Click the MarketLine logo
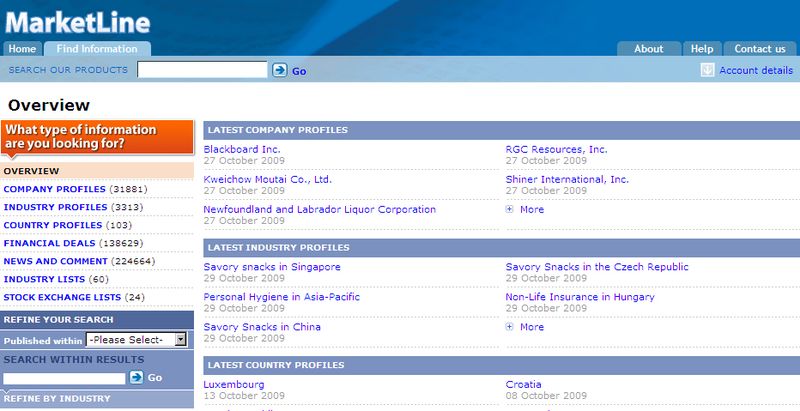This screenshot has height=411, width=800. pyautogui.click(x=78, y=22)
